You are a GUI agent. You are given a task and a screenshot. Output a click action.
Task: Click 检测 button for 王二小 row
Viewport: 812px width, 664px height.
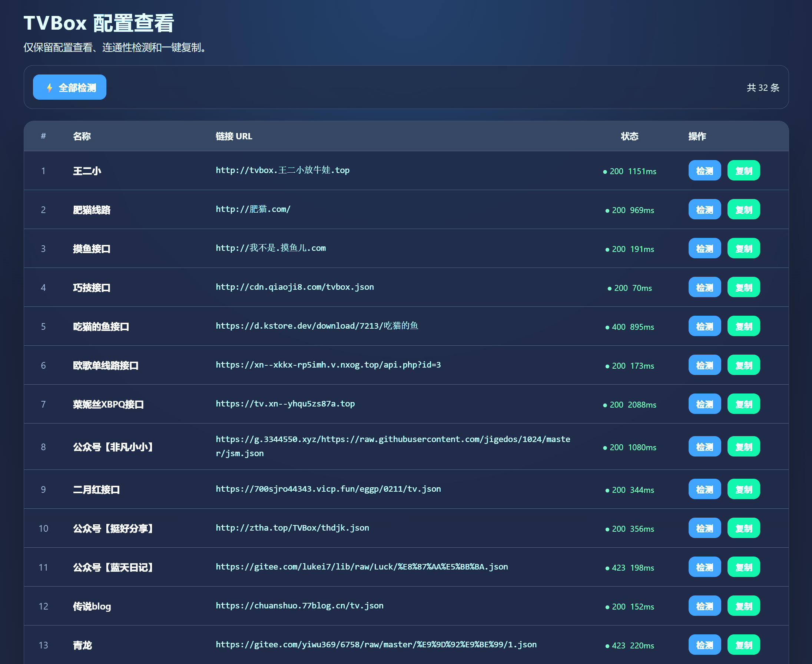[x=704, y=170]
